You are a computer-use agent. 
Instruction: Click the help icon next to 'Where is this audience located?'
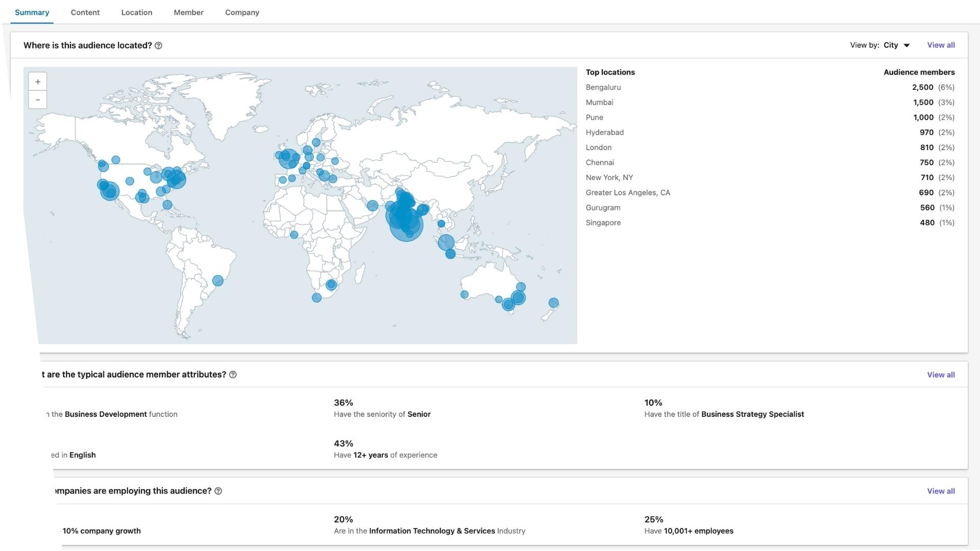pyautogui.click(x=158, y=45)
